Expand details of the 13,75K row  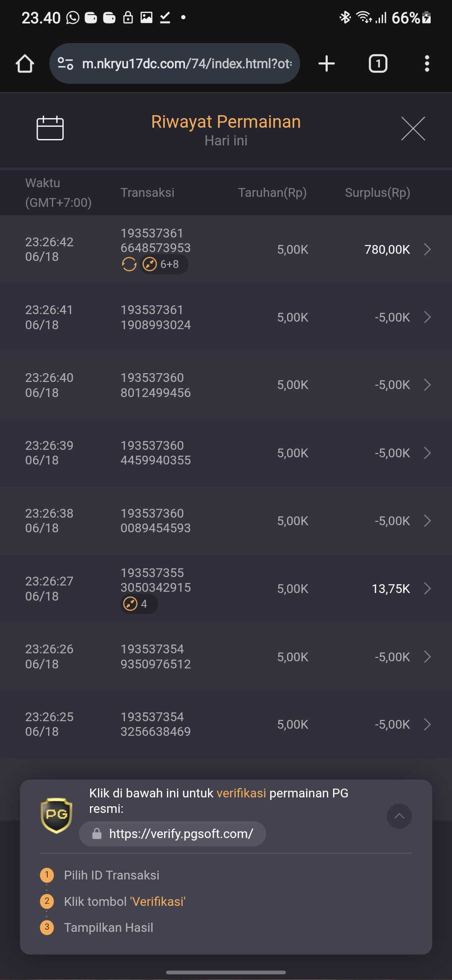click(x=427, y=588)
